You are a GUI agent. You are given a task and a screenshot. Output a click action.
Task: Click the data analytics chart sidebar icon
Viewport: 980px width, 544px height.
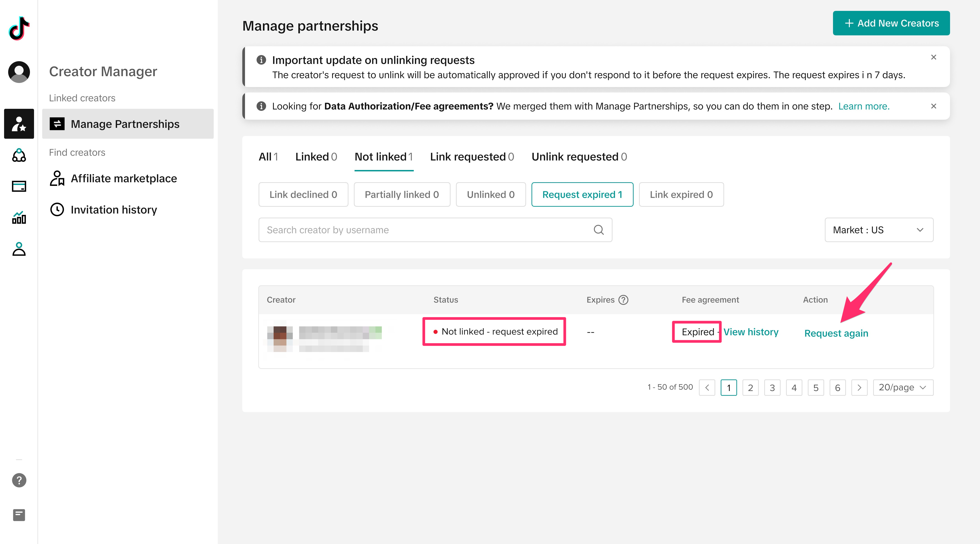[x=19, y=217]
